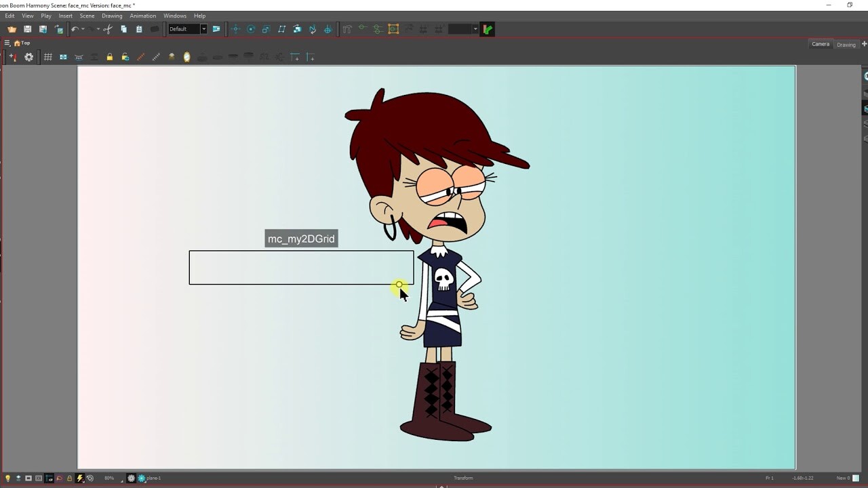
Task: Click the master controller handle point
Action: (399, 285)
